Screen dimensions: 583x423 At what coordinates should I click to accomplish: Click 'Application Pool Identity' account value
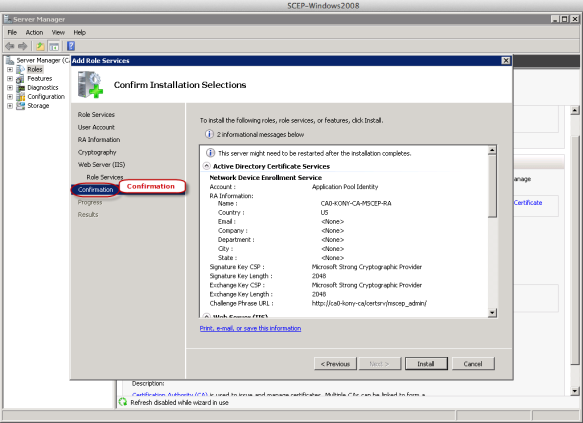pos(345,187)
